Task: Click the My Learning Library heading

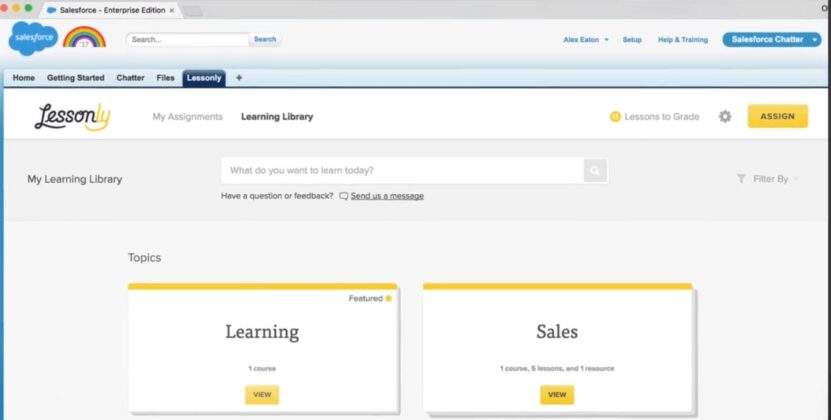Action: point(75,179)
